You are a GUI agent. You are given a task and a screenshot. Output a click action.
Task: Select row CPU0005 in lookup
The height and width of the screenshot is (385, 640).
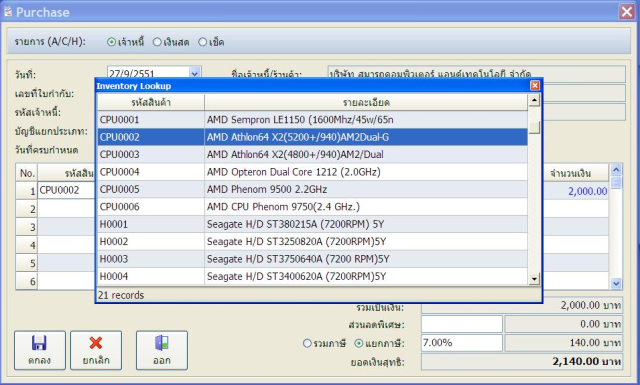(x=313, y=189)
